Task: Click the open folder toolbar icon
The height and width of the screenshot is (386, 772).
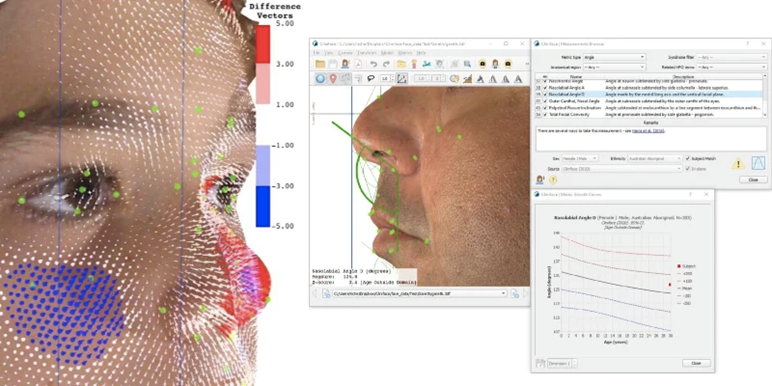Action: [x=320, y=64]
